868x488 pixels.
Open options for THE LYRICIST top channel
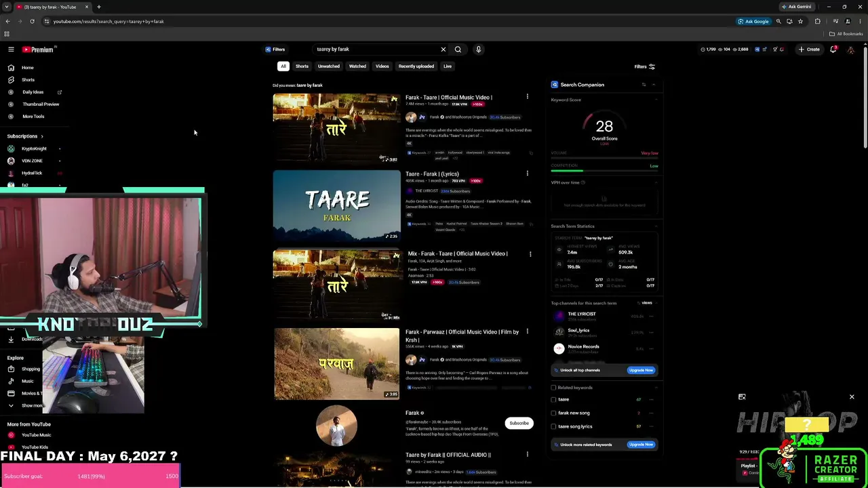(x=652, y=317)
